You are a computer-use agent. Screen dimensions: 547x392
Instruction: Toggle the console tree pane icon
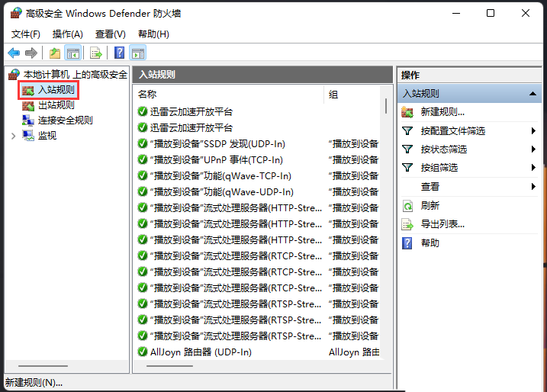[x=73, y=53]
